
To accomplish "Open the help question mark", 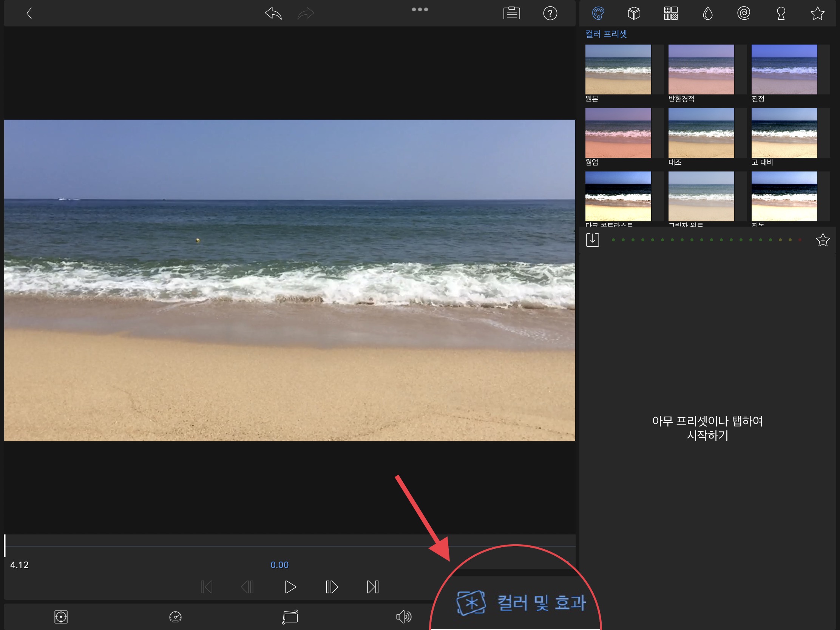I will tap(550, 14).
